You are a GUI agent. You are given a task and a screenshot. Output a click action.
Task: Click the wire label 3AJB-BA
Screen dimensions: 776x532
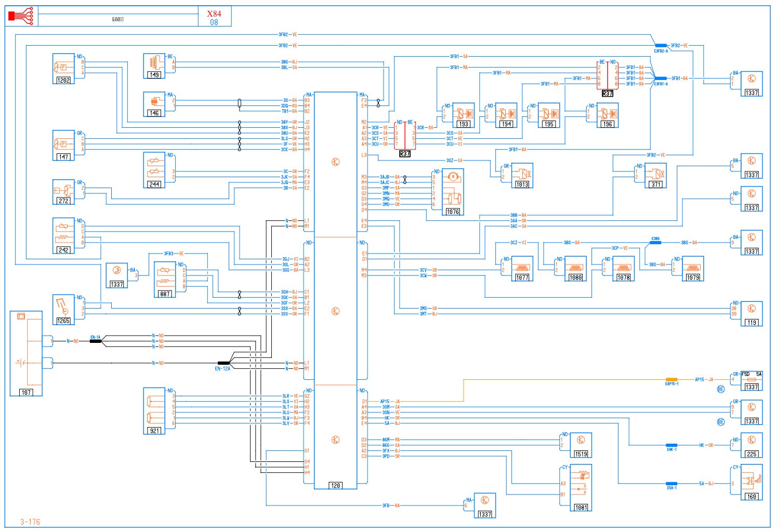390,177
